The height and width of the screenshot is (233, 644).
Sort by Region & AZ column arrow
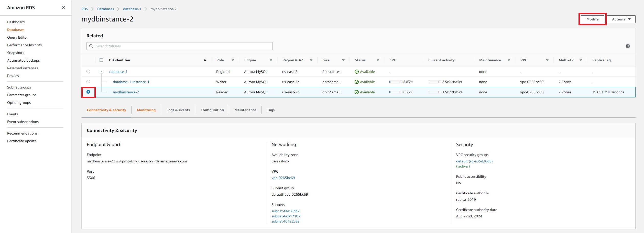[x=311, y=60]
